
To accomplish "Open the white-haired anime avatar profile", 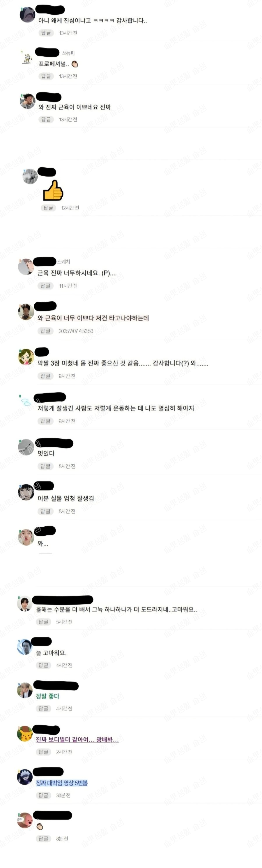I will click(24, 777).
